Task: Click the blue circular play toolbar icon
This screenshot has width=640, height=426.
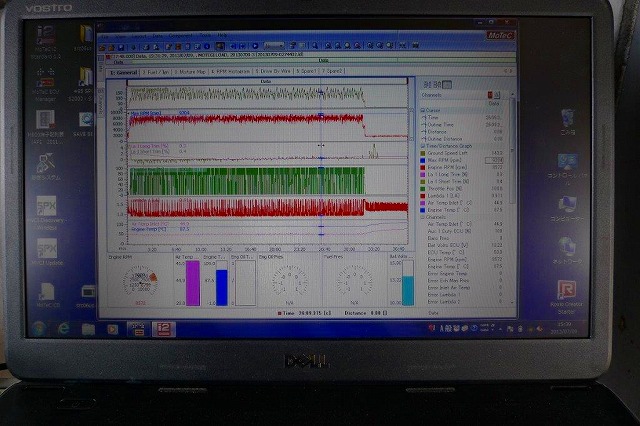Action: coord(255,46)
